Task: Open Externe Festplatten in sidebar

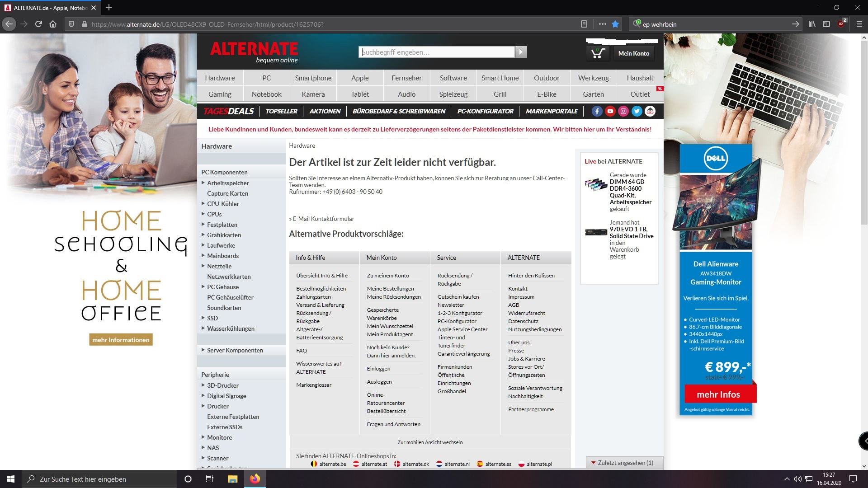Action: tap(233, 417)
